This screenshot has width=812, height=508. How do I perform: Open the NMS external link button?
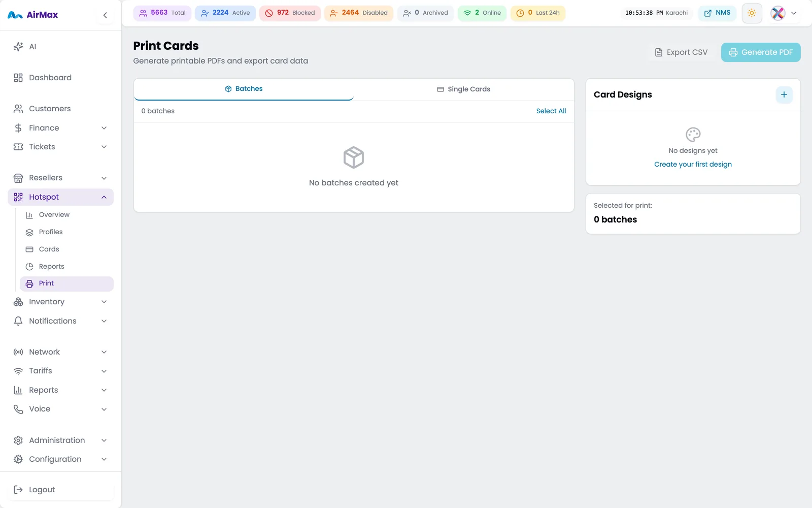point(717,13)
